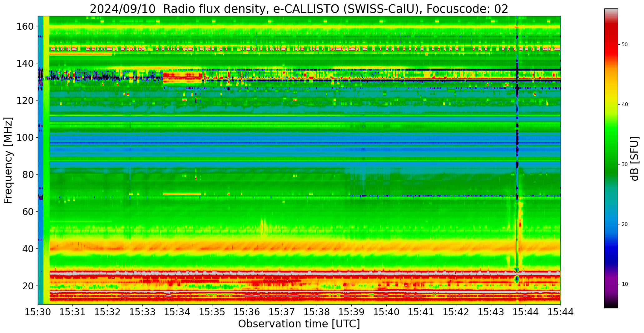The width and height of the screenshot is (644, 333).
Task: Click the 140 MHz frequency tick label
Action: [25, 64]
